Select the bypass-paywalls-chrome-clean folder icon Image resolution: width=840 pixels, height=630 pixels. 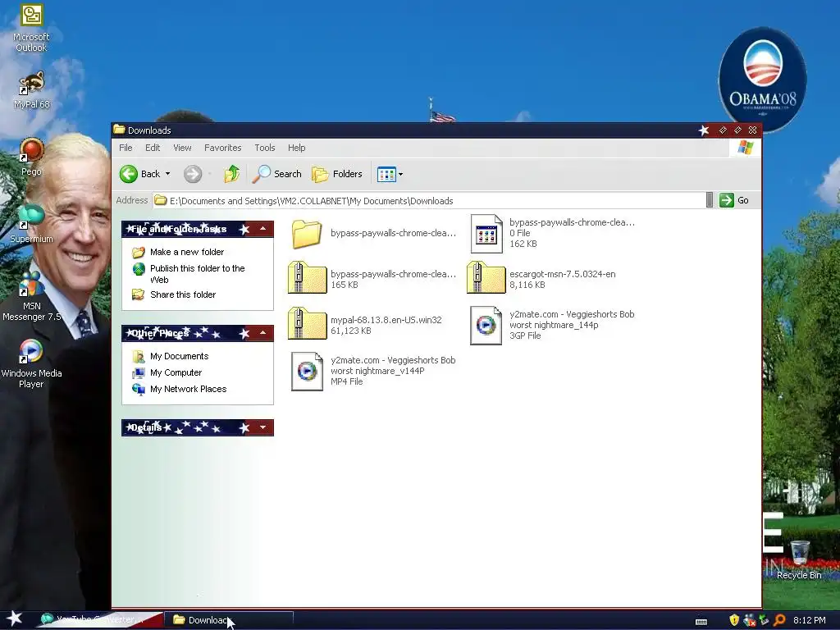pyautogui.click(x=307, y=234)
